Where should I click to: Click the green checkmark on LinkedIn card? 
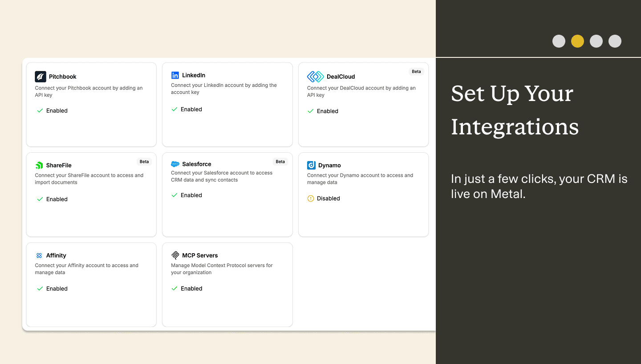point(174,109)
